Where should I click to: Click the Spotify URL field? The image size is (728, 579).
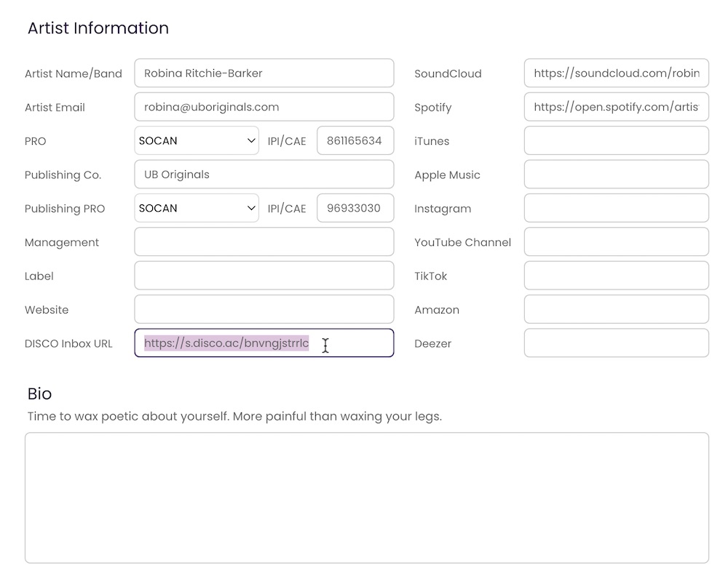(617, 107)
